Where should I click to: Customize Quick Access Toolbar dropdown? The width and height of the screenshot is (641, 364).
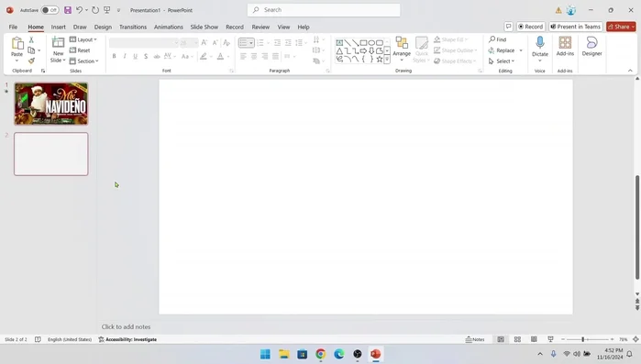tap(118, 10)
